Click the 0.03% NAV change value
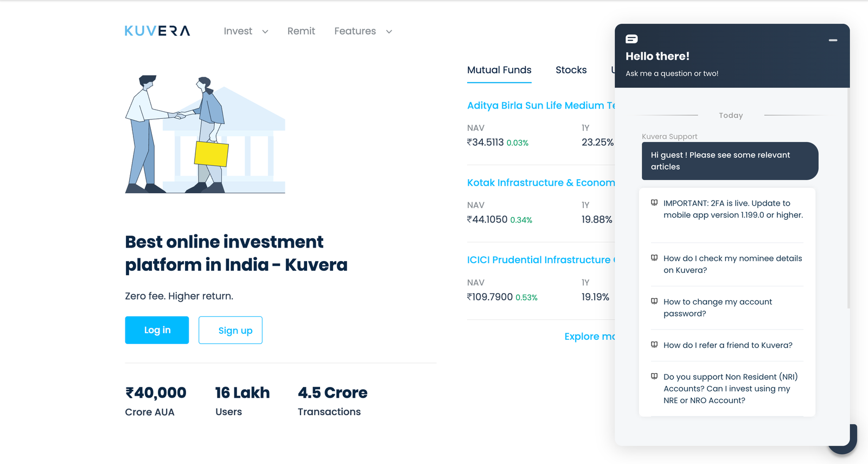This screenshot has height=464, width=868. pos(518,143)
